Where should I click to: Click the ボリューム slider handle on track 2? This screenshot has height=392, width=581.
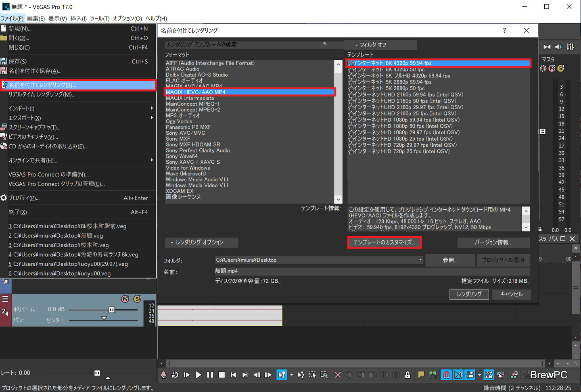(112, 310)
